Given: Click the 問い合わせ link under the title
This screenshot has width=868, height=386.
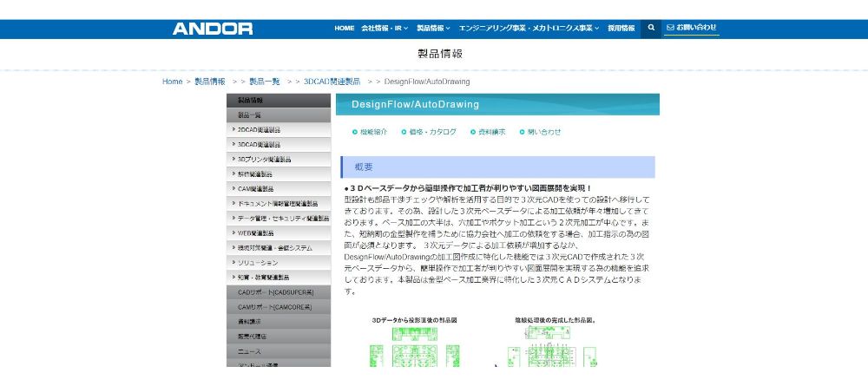Looking at the screenshot, I should [x=540, y=132].
